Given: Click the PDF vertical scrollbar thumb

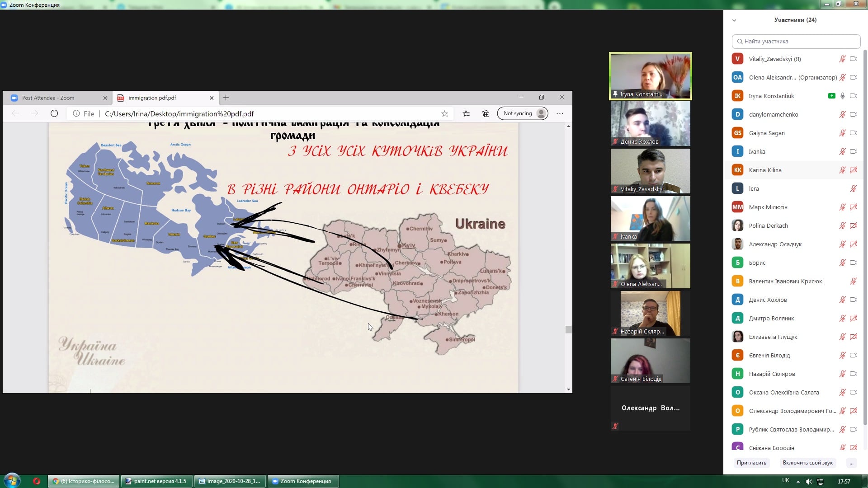Looking at the screenshot, I should coord(568,329).
